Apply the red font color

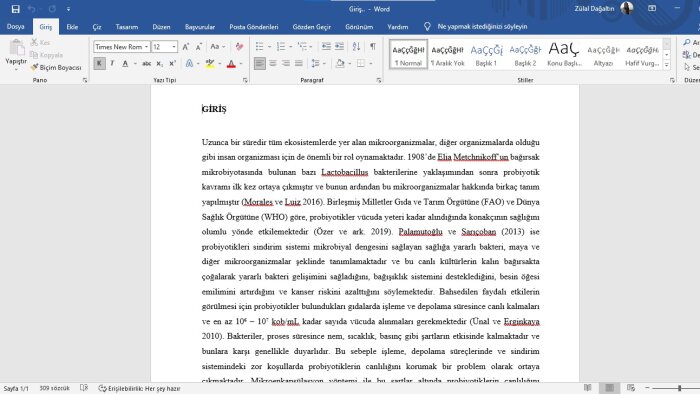[231, 63]
